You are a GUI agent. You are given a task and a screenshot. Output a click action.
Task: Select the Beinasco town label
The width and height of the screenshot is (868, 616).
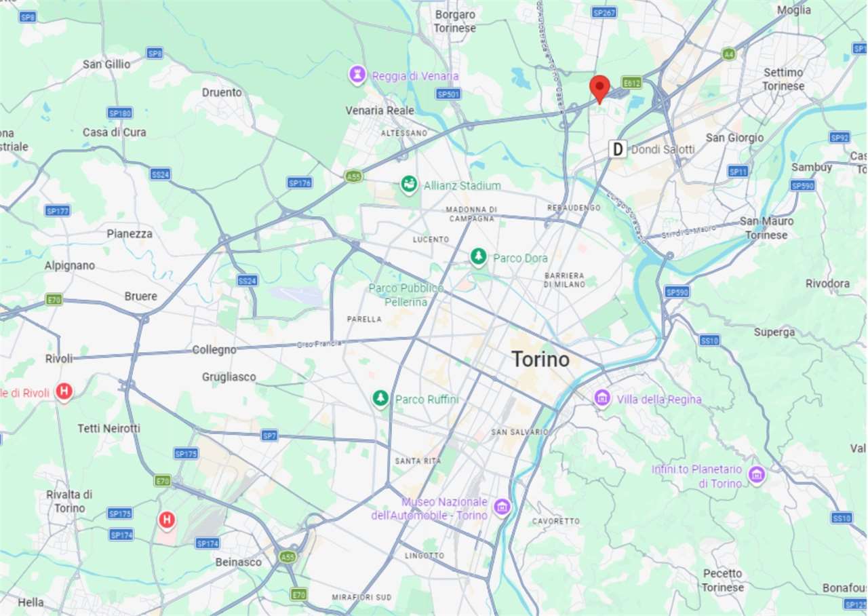238,562
